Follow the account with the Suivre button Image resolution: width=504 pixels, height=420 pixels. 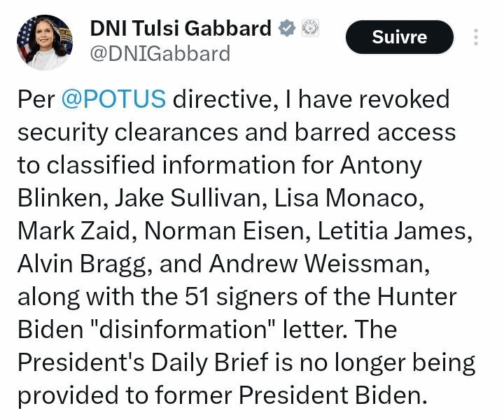coord(400,37)
